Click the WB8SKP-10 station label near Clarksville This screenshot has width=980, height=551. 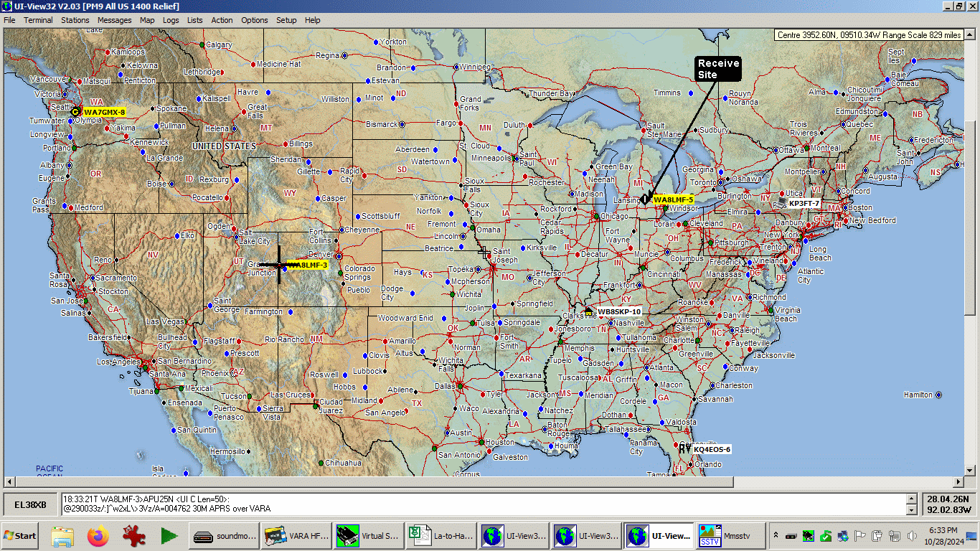tap(619, 312)
